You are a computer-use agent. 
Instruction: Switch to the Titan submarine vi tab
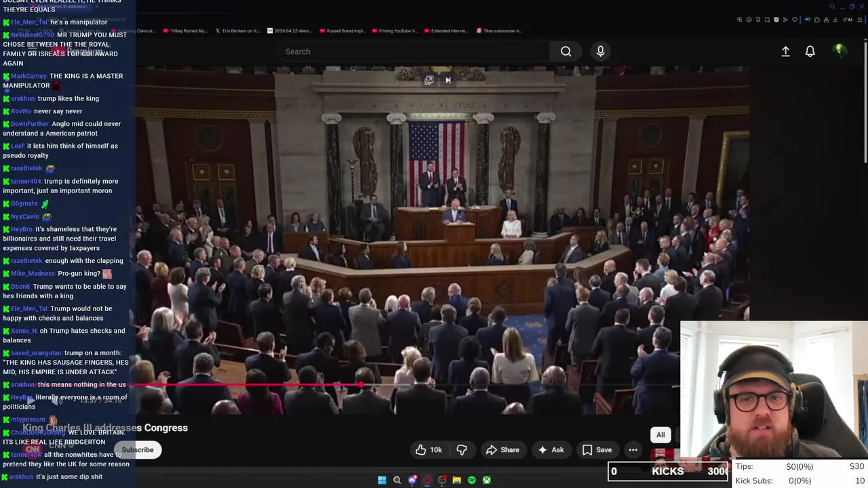[x=500, y=30]
